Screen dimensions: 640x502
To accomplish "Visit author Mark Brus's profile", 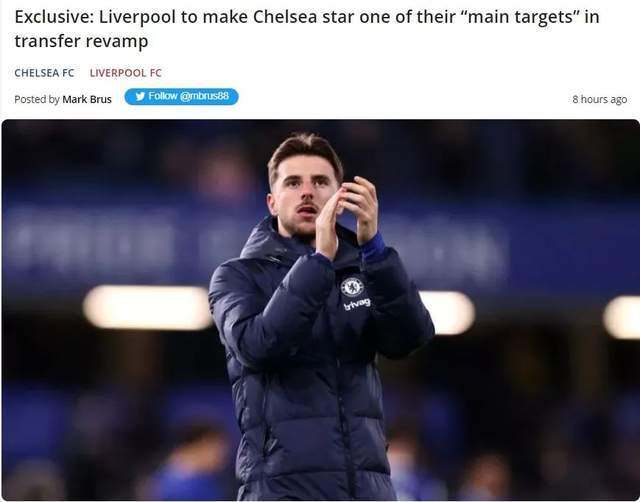I will tap(87, 99).
